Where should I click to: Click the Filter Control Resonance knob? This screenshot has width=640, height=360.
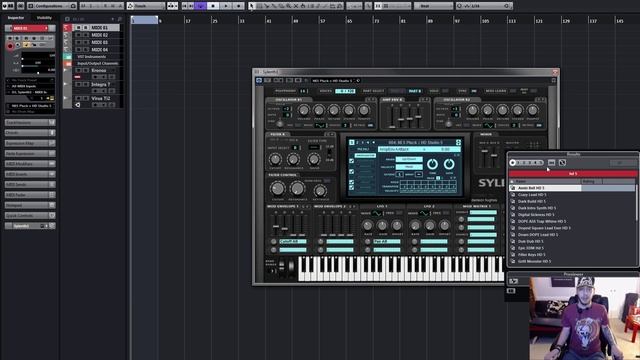coord(297,189)
